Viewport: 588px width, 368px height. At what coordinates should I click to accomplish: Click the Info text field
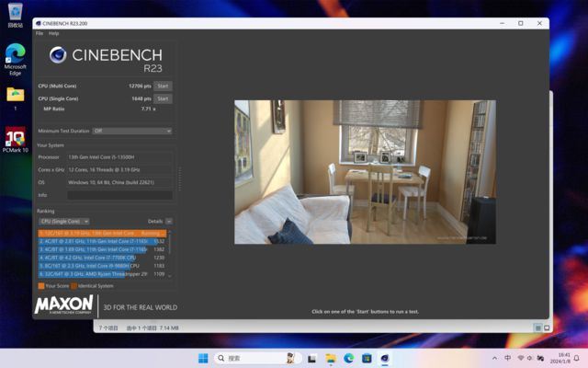(x=119, y=195)
